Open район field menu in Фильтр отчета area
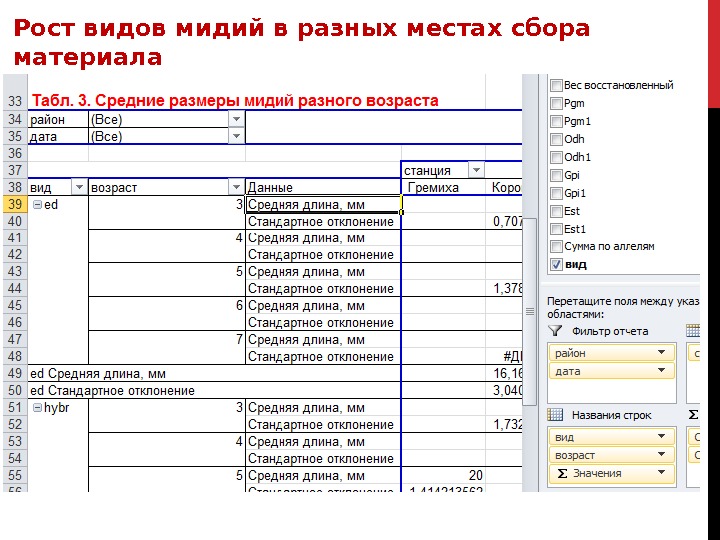The image size is (720, 540). pos(661,353)
